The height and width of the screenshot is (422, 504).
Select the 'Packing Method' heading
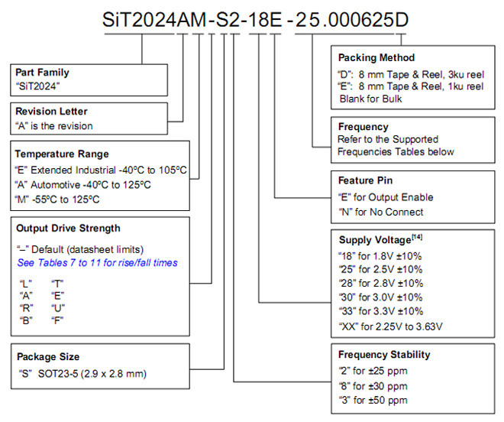pyautogui.click(x=376, y=57)
